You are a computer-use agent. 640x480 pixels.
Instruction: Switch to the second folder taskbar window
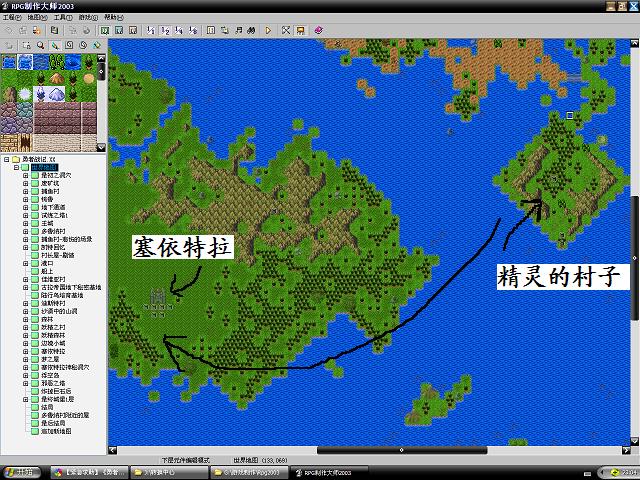click(x=249, y=472)
